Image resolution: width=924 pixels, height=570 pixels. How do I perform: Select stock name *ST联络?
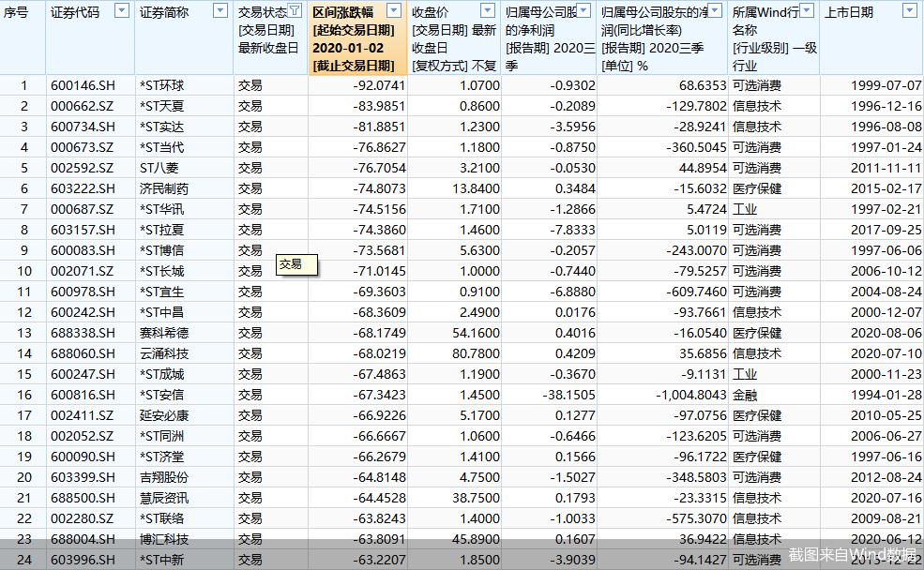tap(162, 518)
